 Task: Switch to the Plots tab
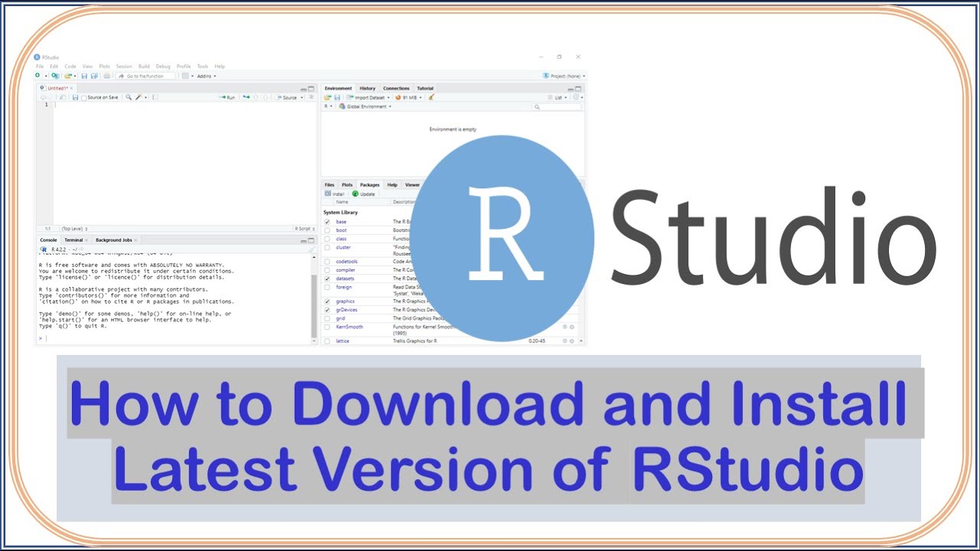347,184
